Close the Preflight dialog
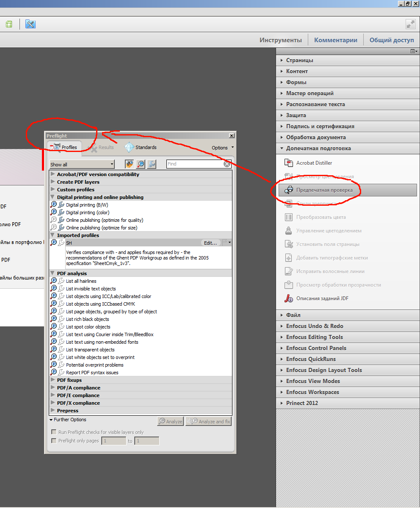The image size is (420, 508). [231, 135]
